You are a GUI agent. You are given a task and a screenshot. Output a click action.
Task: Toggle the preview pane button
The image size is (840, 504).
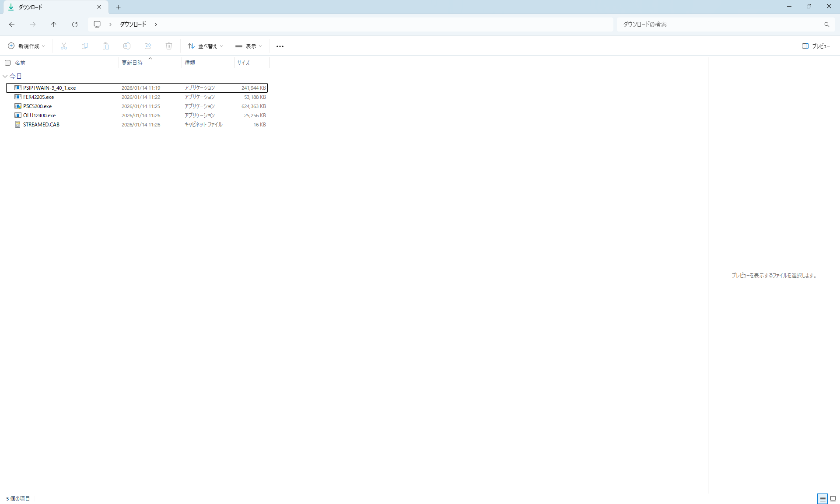click(815, 46)
